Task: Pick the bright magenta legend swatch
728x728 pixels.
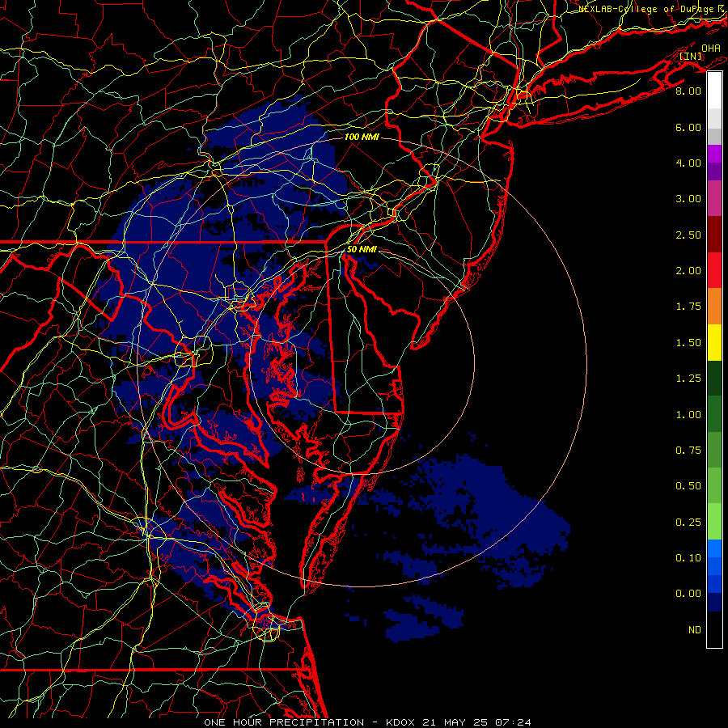Action: [714, 154]
